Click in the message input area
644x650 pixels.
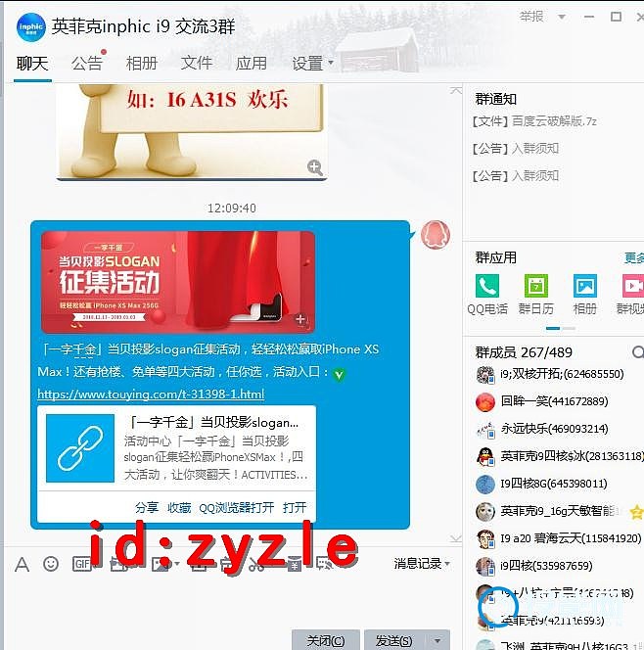232,601
